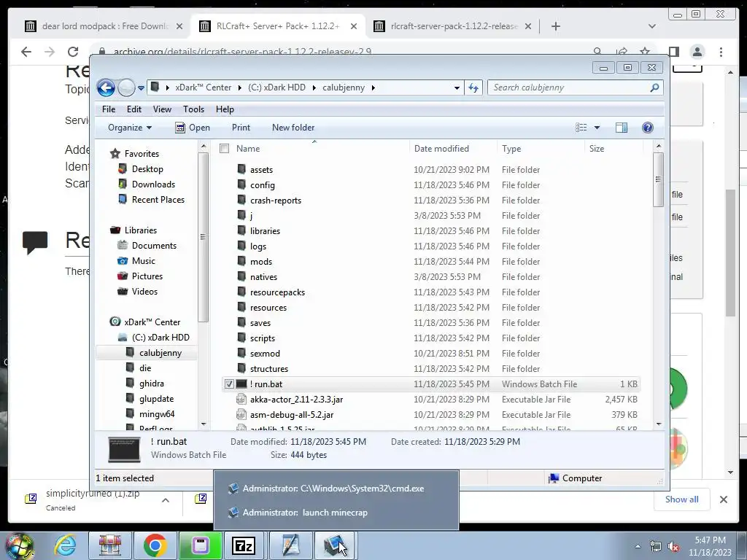Select the saves folder icon
The image size is (747, 560).
pos(241,323)
